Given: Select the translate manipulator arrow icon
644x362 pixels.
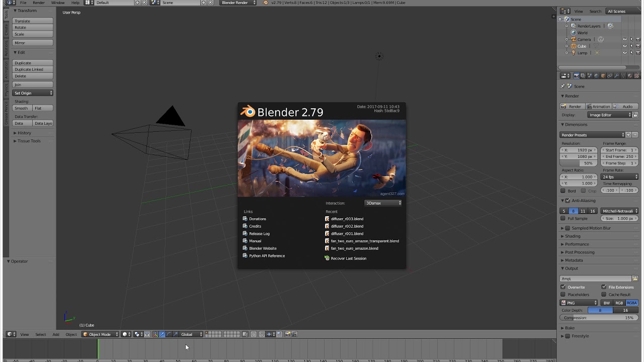Looking at the screenshot, I should pyautogui.click(x=162, y=334).
